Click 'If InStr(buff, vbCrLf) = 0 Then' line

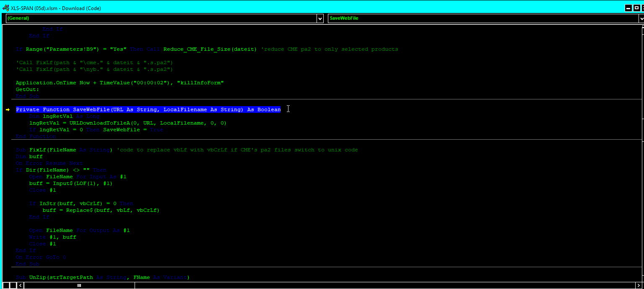[81, 203]
